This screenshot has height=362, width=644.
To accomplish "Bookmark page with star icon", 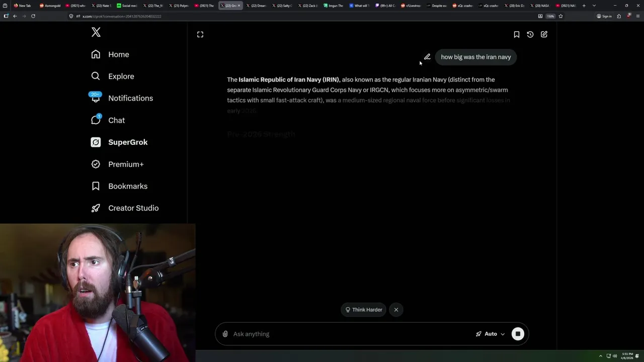I will 560,16.
